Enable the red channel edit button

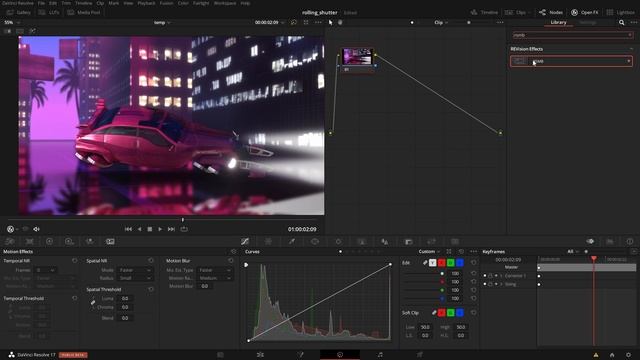tap(442, 263)
